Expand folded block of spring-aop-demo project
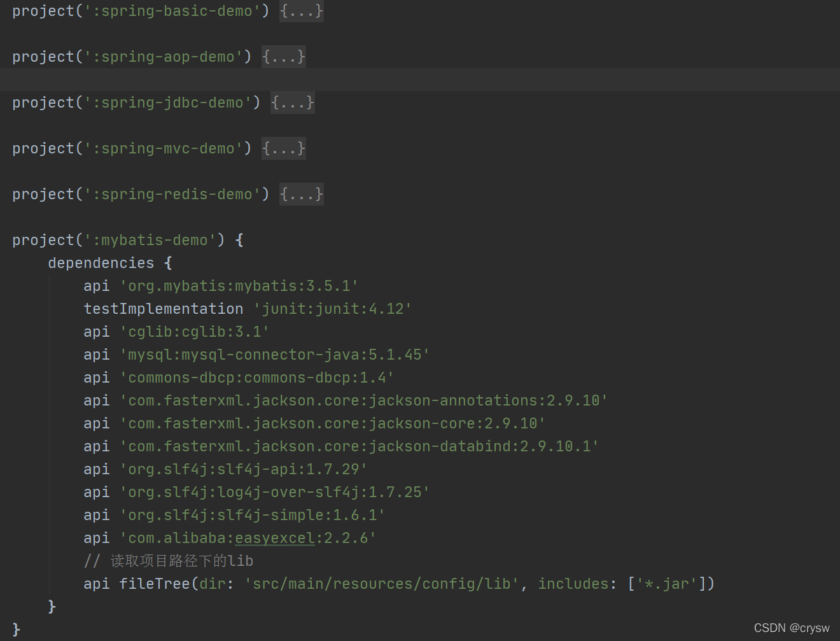Viewport: 840px width, 641px height. point(284,57)
